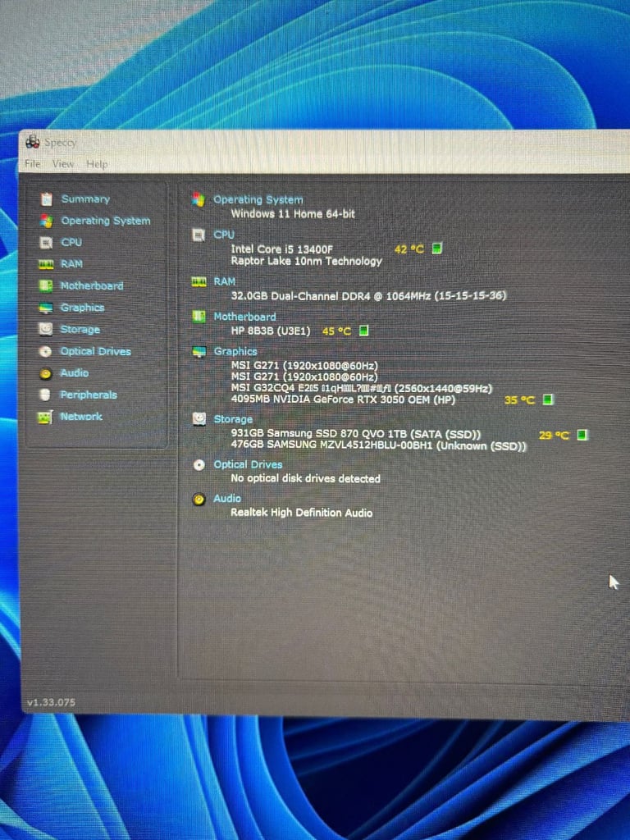Click the Motherboard icon in summary pane
The image size is (630, 840).
pyautogui.click(x=199, y=317)
